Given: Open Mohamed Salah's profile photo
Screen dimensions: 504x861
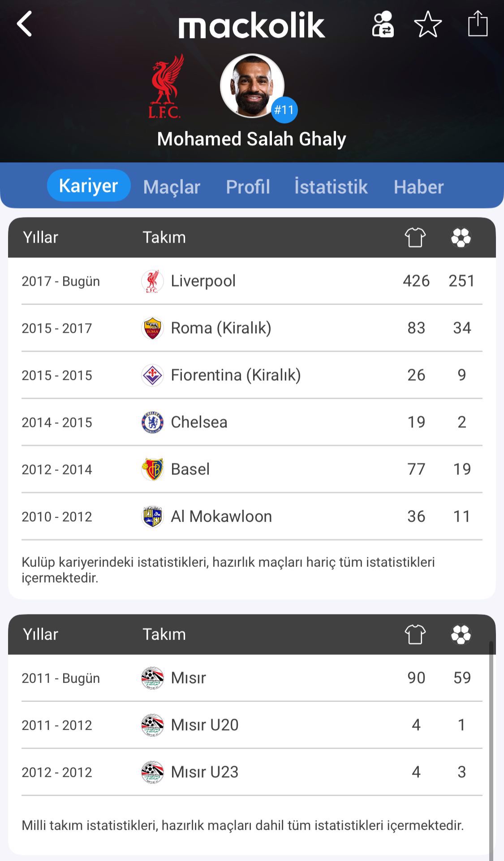Looking at the screenshot, I should (x=251, y=85).
